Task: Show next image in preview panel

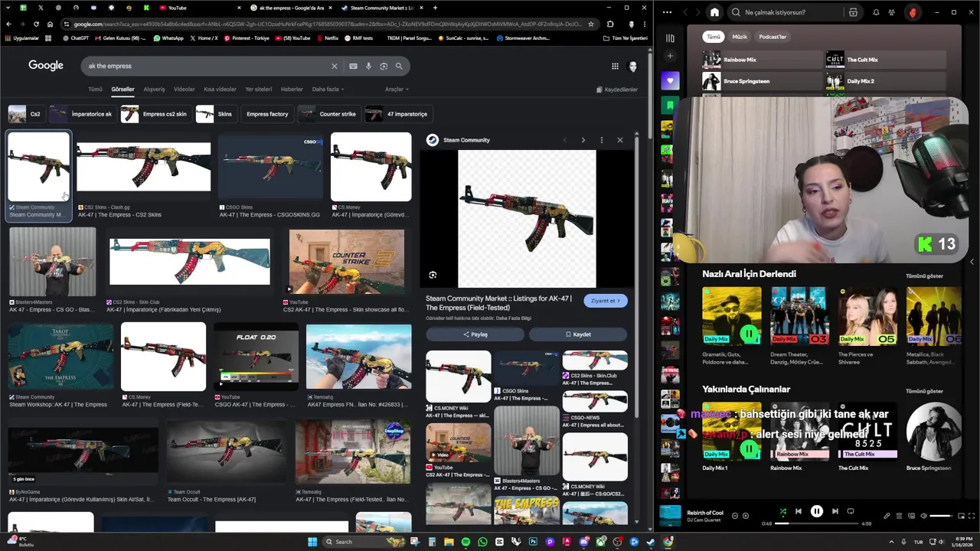Action: (583, 140)
